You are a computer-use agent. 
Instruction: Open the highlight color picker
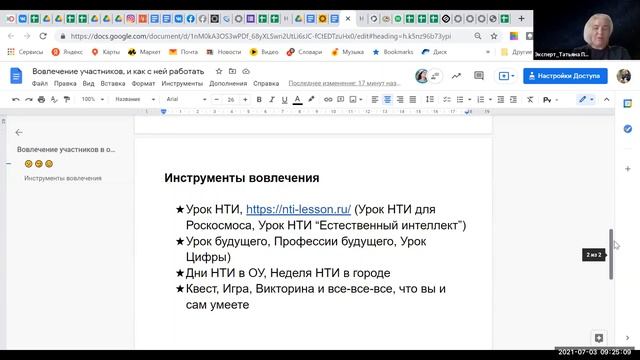[311, 100]
